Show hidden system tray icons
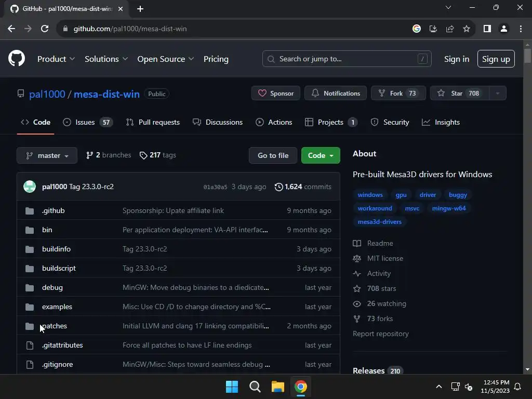 [438, 387]
